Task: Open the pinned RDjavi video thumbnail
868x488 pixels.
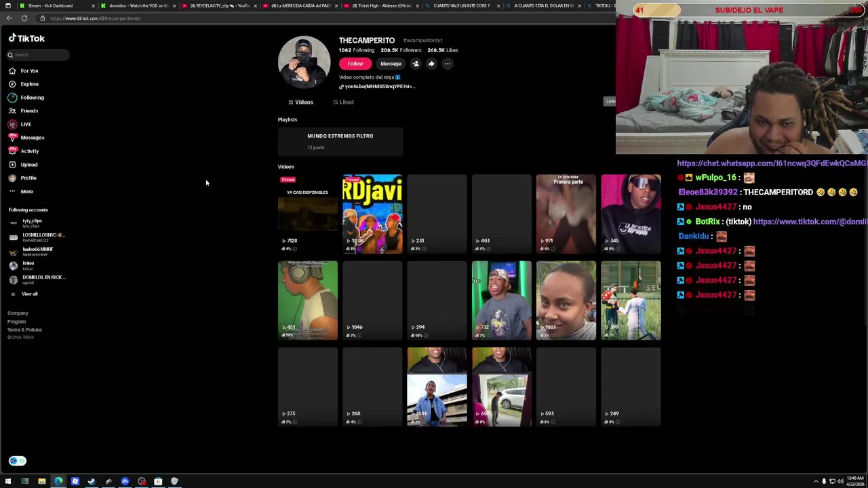Action: pyautogui.click(x=372, y=214)
